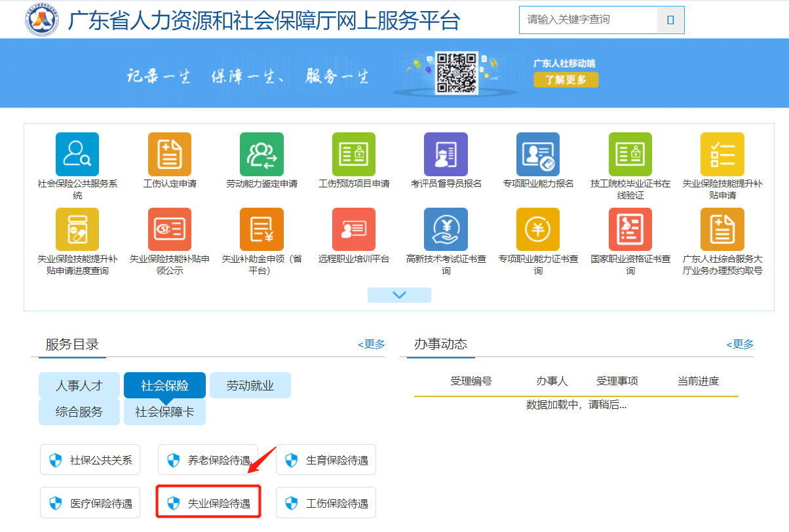This screenshot has width=789, height=532.
Task: Select the 劳动就业 tab
Action: 250,385
